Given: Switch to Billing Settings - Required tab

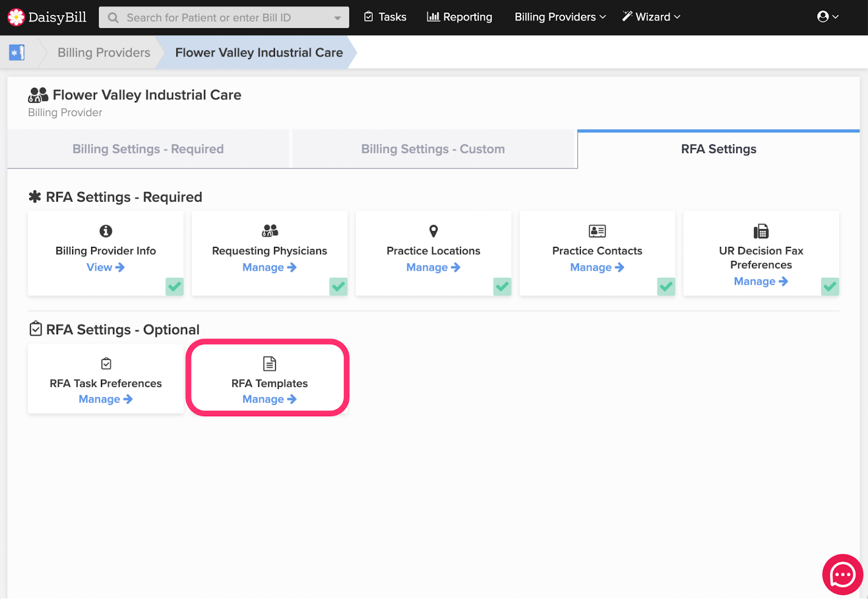Looking at the screenshot, I should [x=148, y=149].
